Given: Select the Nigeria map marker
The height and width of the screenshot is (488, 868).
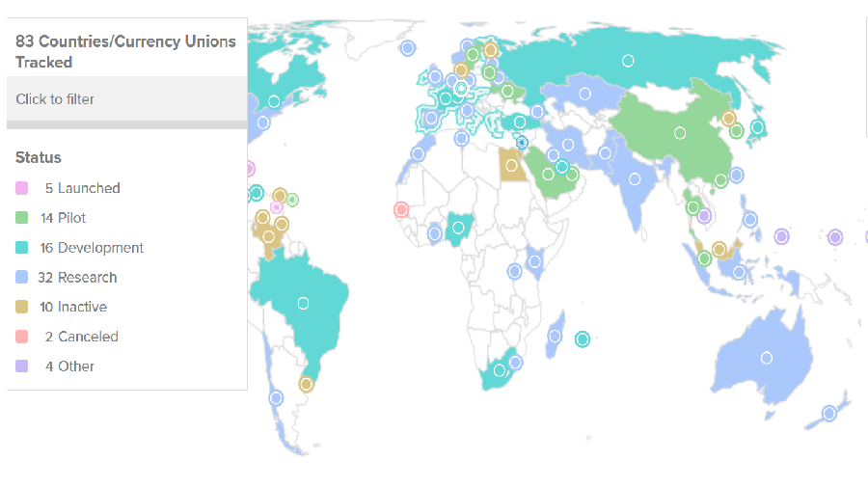Looking at the screenshot, I should click(x=458, y=228).
